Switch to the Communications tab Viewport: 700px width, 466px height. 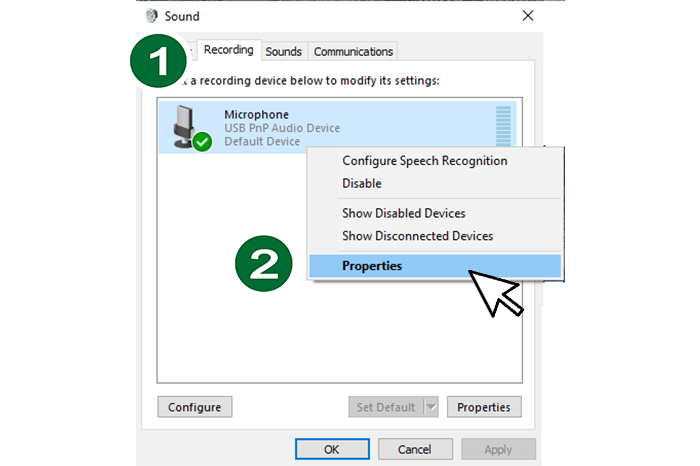pyautogui.click(x=353, y=51)
